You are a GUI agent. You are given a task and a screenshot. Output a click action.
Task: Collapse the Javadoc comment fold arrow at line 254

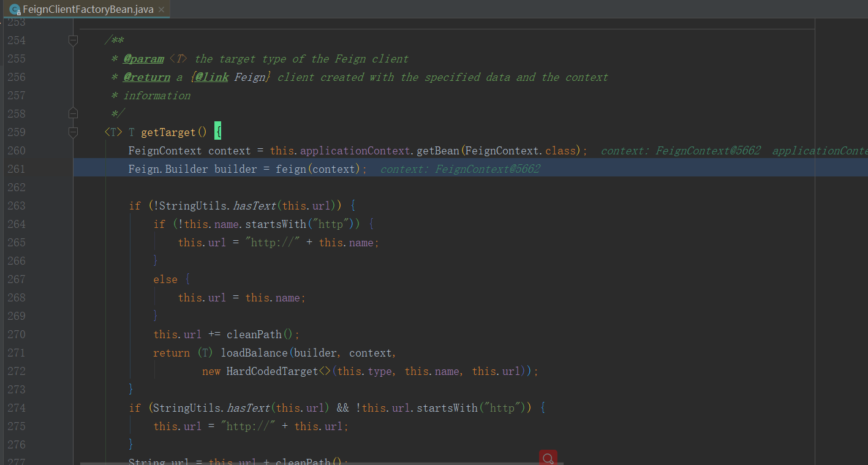73,40
